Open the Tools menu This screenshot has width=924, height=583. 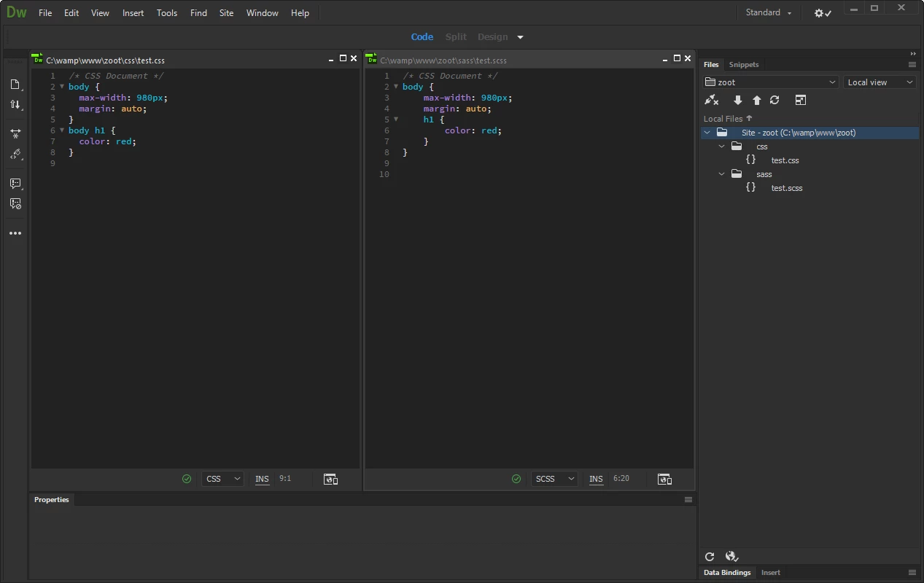[167, 13]
